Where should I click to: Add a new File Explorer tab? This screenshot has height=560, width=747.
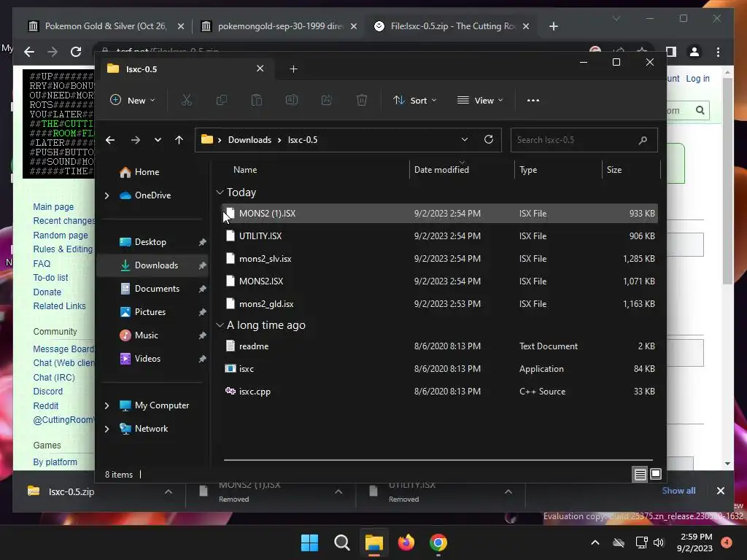click(293, 69)
